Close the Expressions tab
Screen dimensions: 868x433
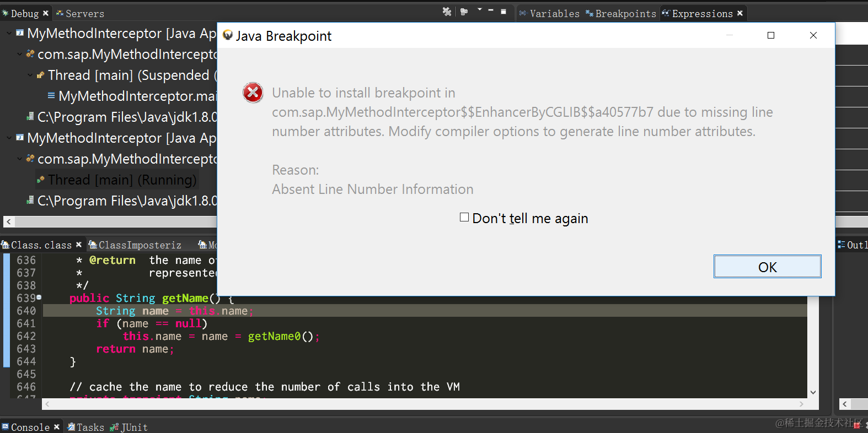point(740,13)
